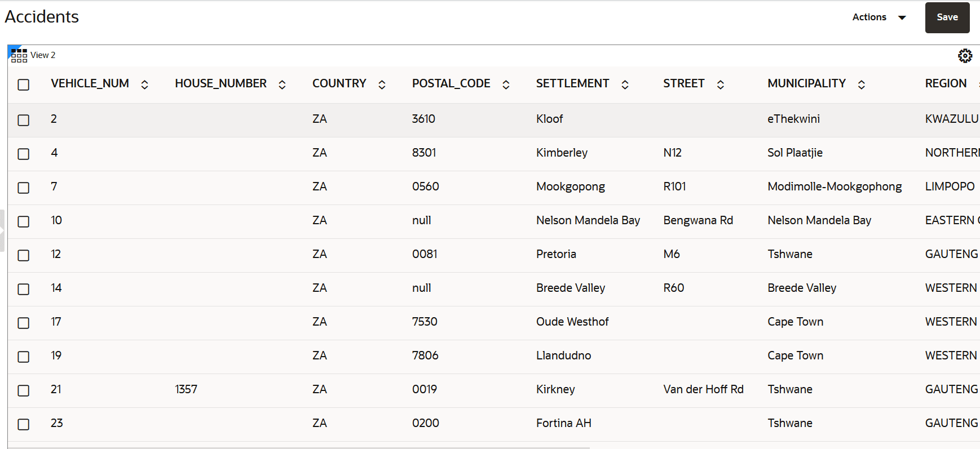This screenshot has width=980, height=449.
Task: Sort by the MUNICIPALITY column arrows
Action: click(862, 85)
